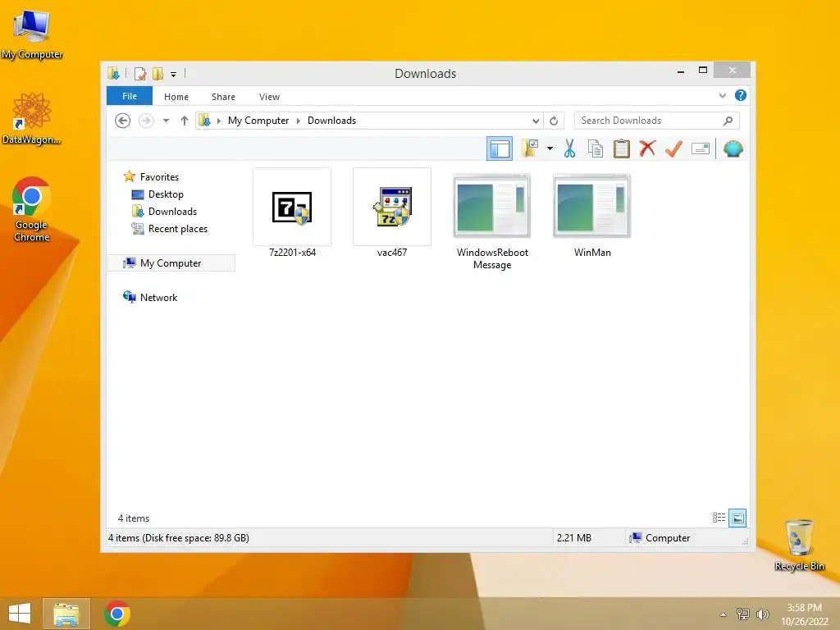The width and height of the screenshot is (840, 630).
Task: Expand the breadcrumb root arrow before My Computer
Action: 218,121
